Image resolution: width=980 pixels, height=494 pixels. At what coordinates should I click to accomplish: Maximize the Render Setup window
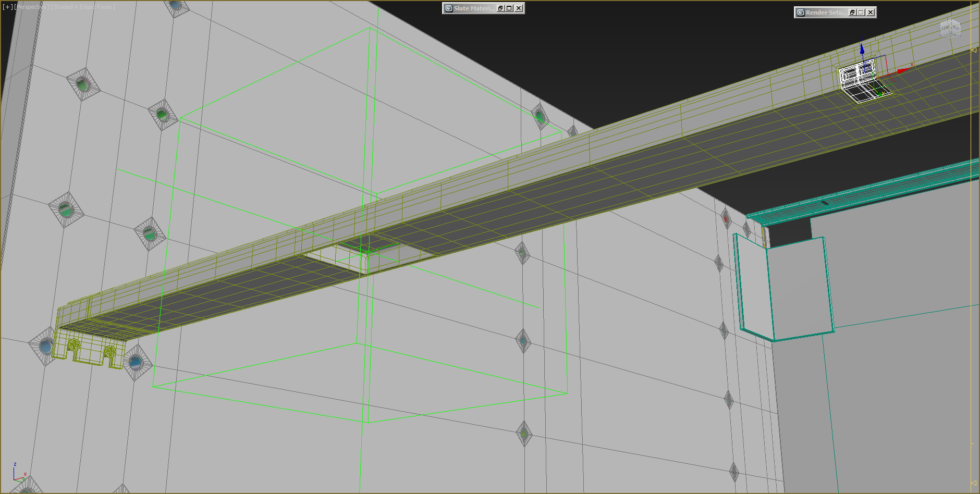(x=861, y=13)
